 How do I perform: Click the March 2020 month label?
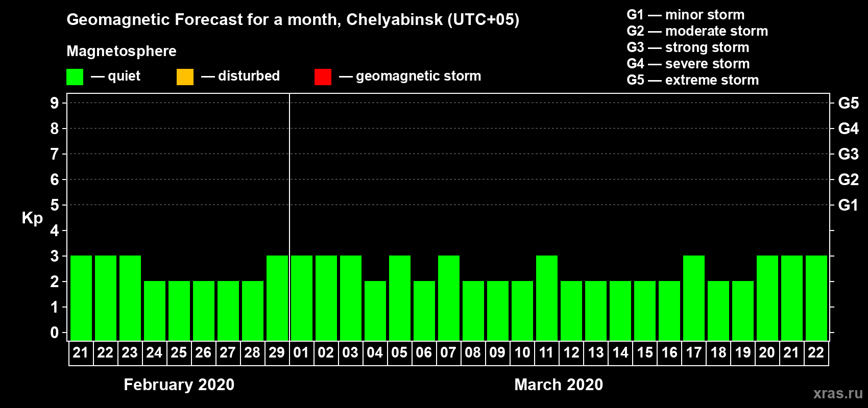click(x=559, y=385)
